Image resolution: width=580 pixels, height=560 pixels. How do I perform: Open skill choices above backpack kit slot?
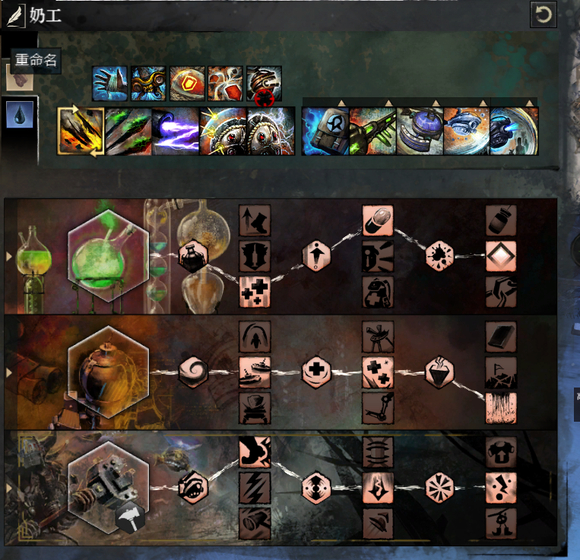(341, 103)
